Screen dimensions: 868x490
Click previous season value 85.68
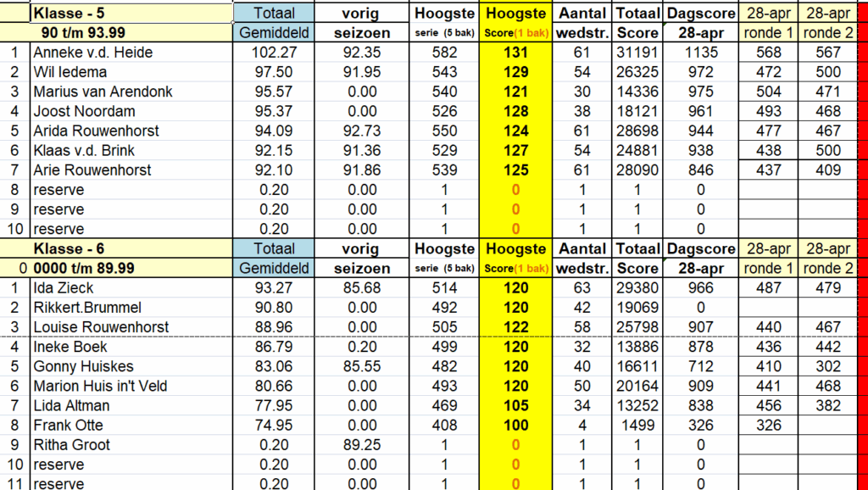coord(362,288)
